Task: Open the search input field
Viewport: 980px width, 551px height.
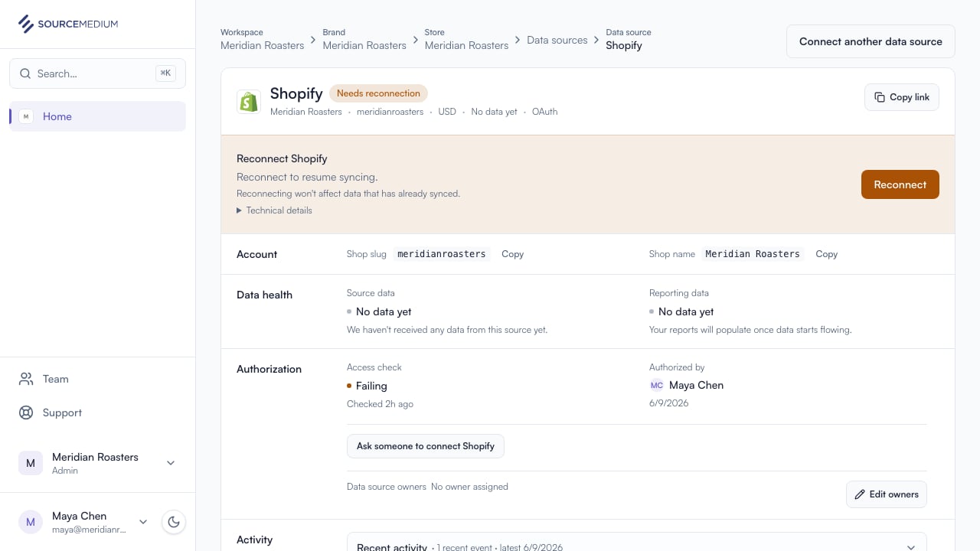Action: tap(97, 73)
